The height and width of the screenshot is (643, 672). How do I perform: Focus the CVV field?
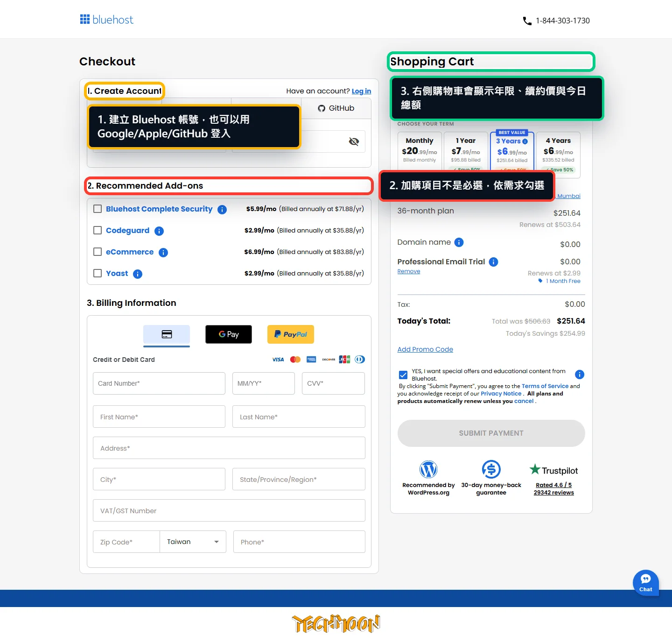[333, 383]
